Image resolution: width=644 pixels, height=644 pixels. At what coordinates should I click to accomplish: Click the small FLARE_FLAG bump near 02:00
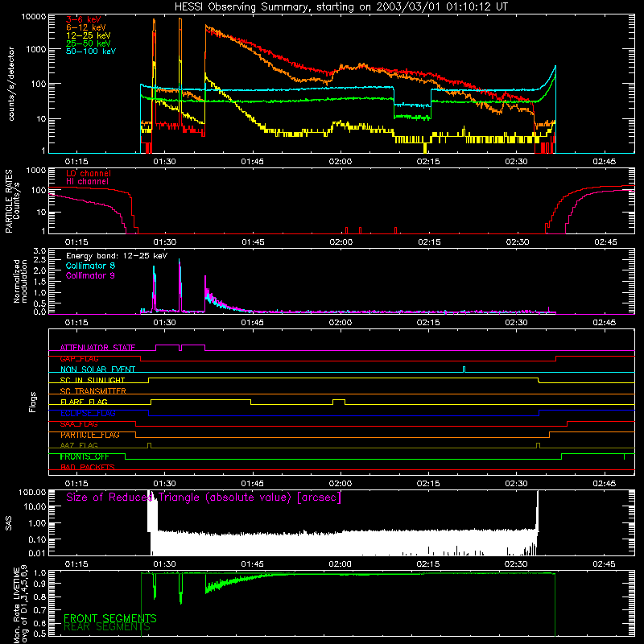click(339, 402)
